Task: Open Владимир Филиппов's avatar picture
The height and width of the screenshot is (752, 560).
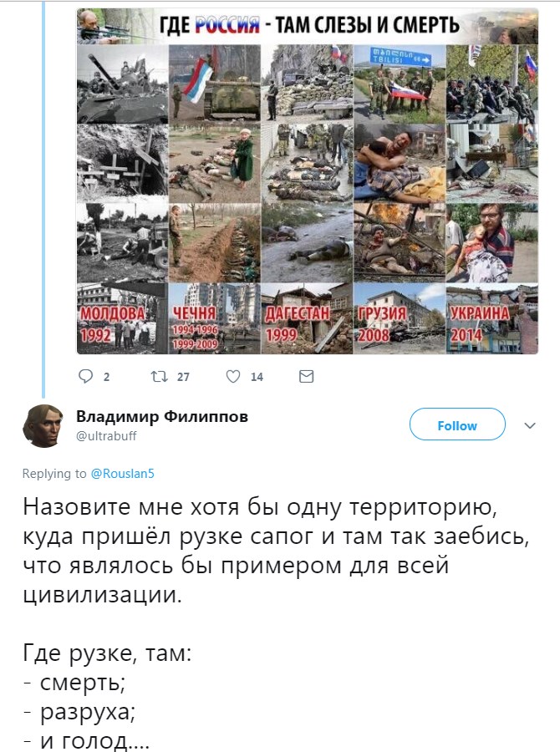Action: pyautogui.click(x=43, y=426)
